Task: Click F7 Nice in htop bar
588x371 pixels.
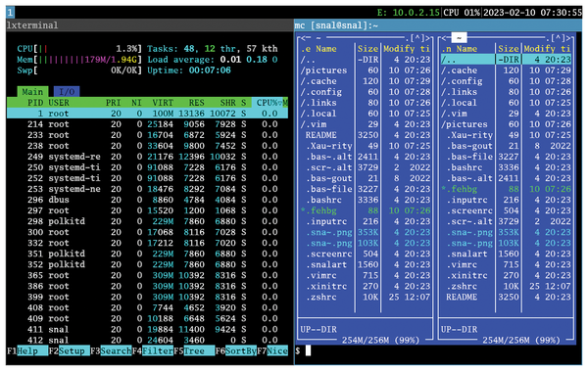Action: [x=272, y=351]
